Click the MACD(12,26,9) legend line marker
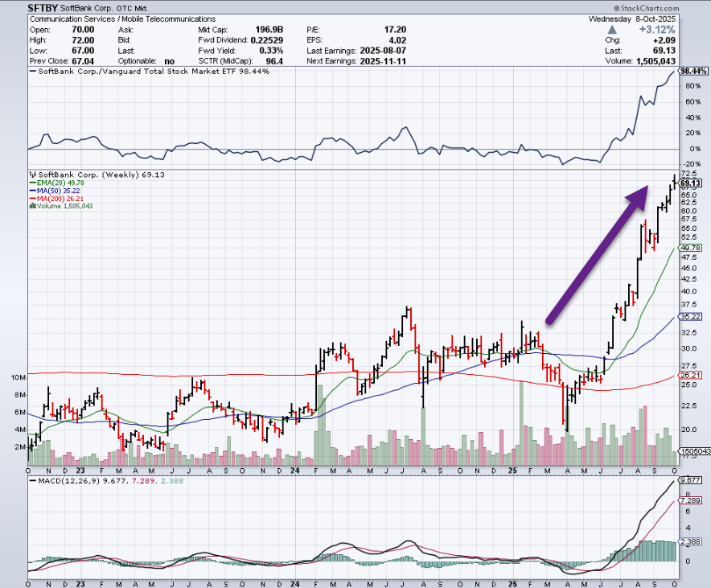The image size is (711, 588). pos(32,481)
